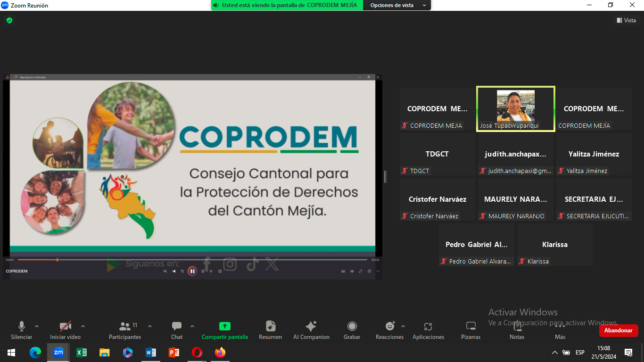Viewport: 644px width, 362px height.
Task: Open the Chat panel
Action: coord(177,330)
